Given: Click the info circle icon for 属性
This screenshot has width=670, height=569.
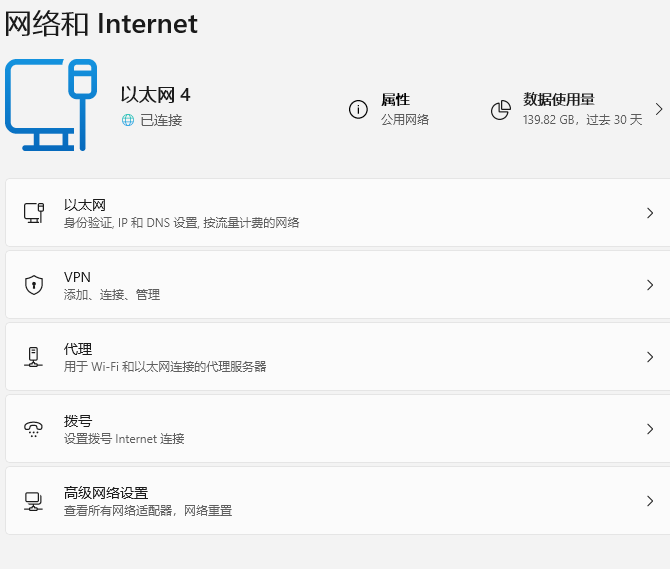Looking at the screenshot, I should pos(358,109).
